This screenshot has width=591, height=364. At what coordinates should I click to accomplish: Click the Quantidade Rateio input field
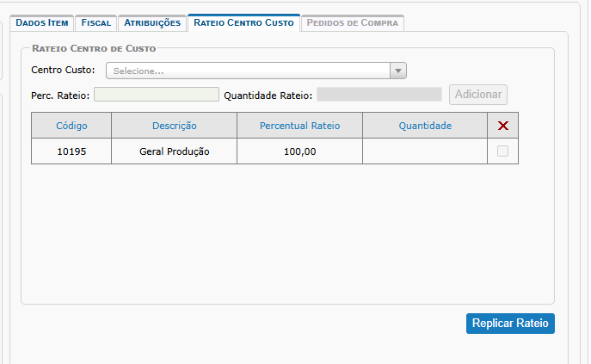pyautogui.click(x=379, y=95)
